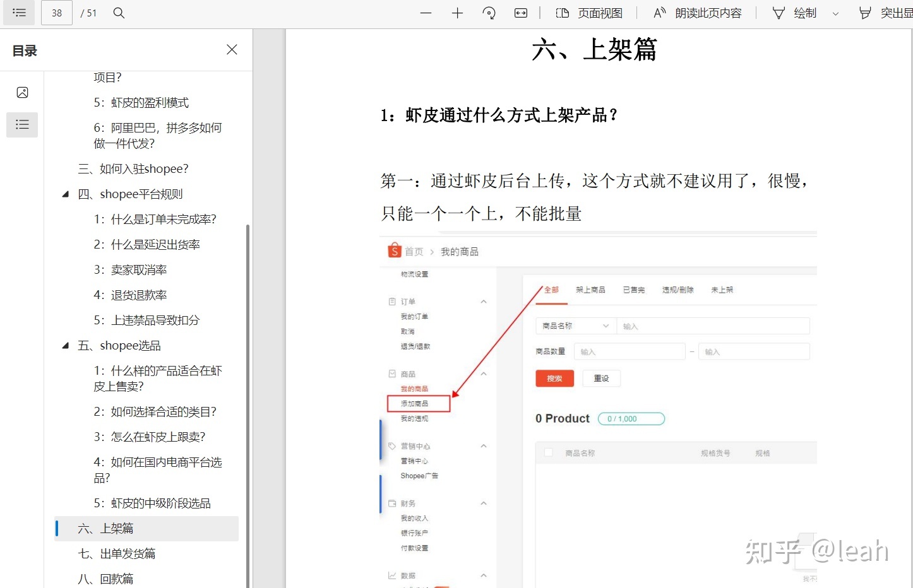The height and width of the screenshot is (588, 913).
Task: Go to 3：怎么在虾皮上跟卖?
Action: 149,437
